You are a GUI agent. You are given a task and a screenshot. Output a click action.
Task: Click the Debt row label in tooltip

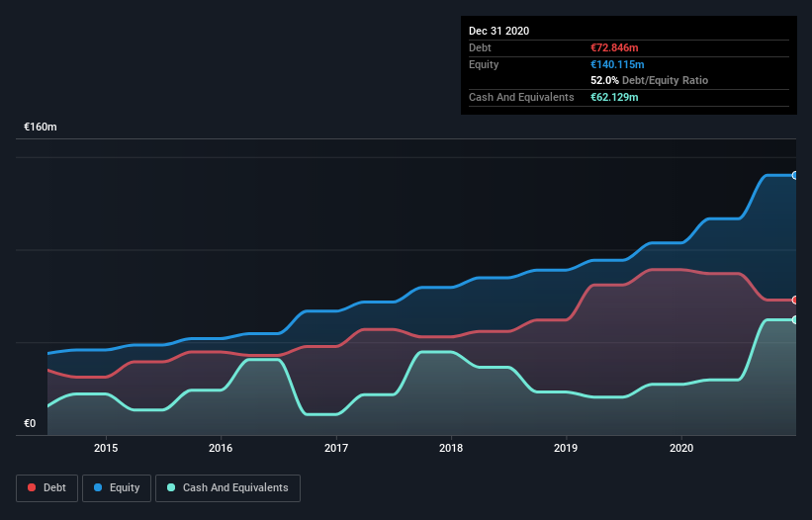[x=480, y=47]
